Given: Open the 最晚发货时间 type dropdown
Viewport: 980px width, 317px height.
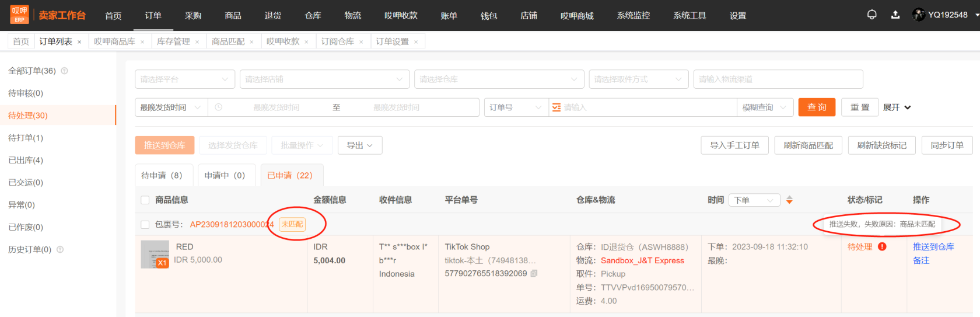Looking at the screenshot, I should 171,107.
